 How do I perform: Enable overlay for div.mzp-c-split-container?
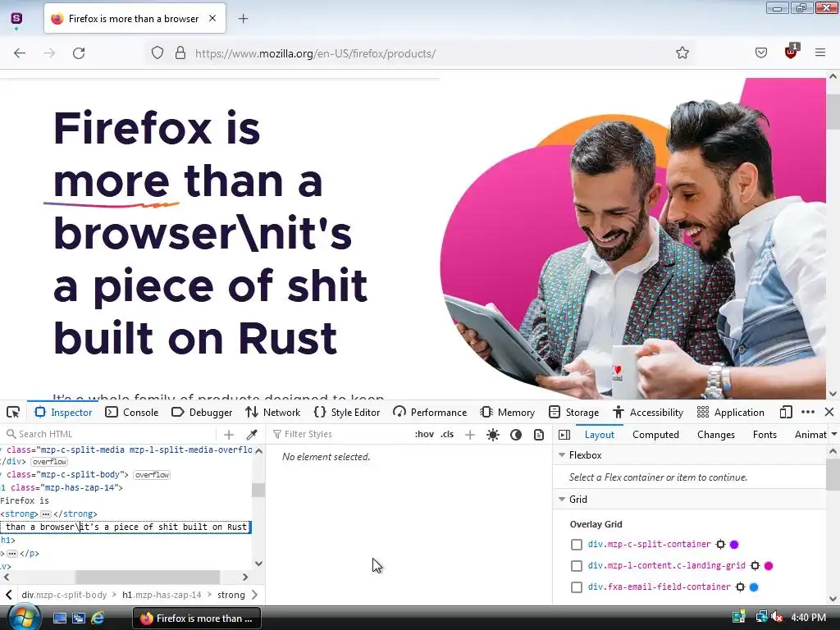pyautogui.click(x=577, y=545)
